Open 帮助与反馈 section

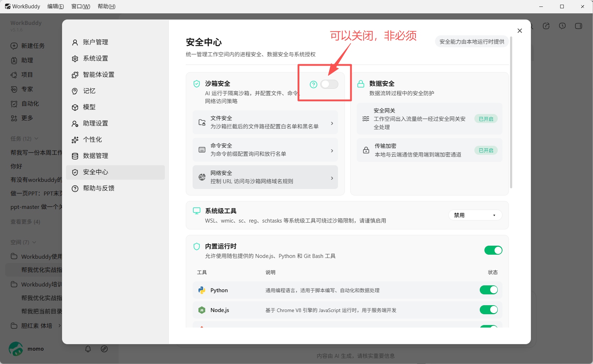coord(115,188)
